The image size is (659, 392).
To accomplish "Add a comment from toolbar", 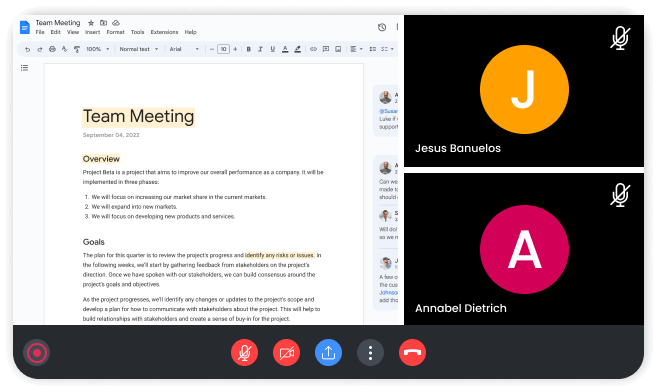I will 326,49.
